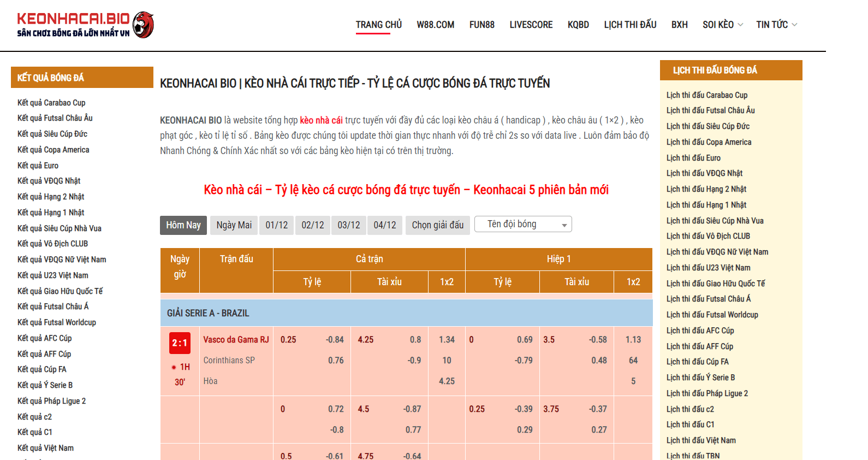Click the Cả trận column header
The image size is (868, 460).
(x=370, y=259)
